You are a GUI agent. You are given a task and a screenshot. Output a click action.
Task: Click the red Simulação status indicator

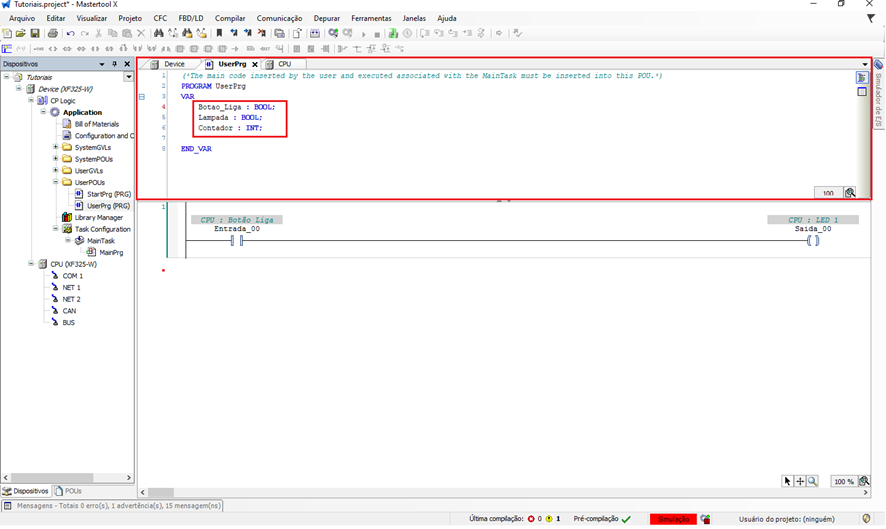tap(672, 519)
